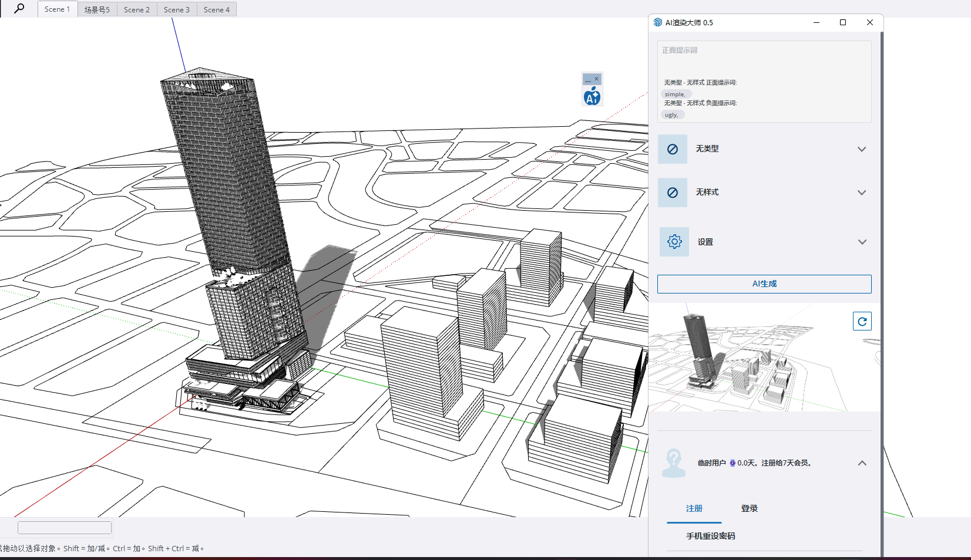Switch to the Scene 3 tab
The image size is (971, 560).
[177, 9]
